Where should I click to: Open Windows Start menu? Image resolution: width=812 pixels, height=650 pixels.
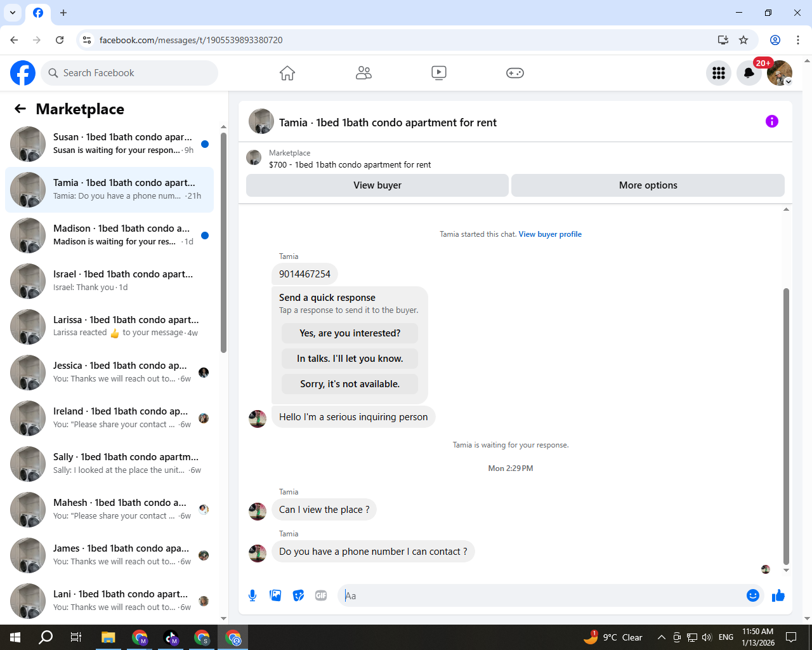tap(15, 637)
